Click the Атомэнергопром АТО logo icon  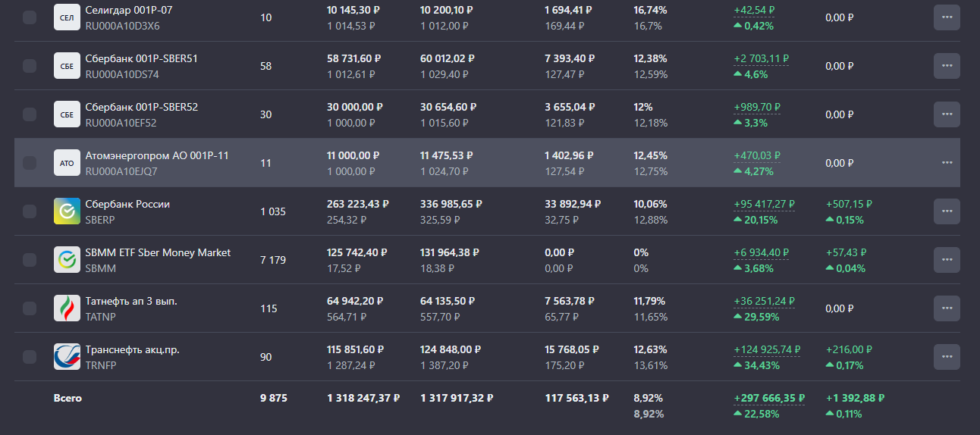pyautogui.click(x=67, y=163)
